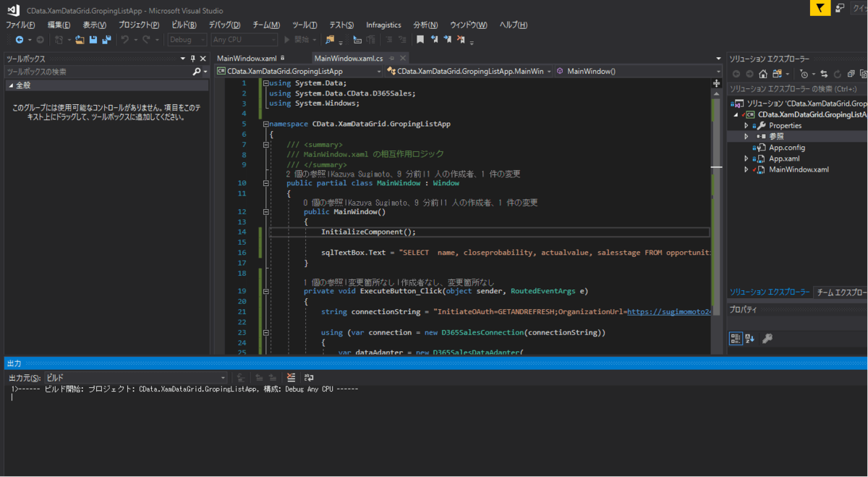868x477 pixels.
Task: Open the Debug configuration dropdown
Action: [187, 40]
